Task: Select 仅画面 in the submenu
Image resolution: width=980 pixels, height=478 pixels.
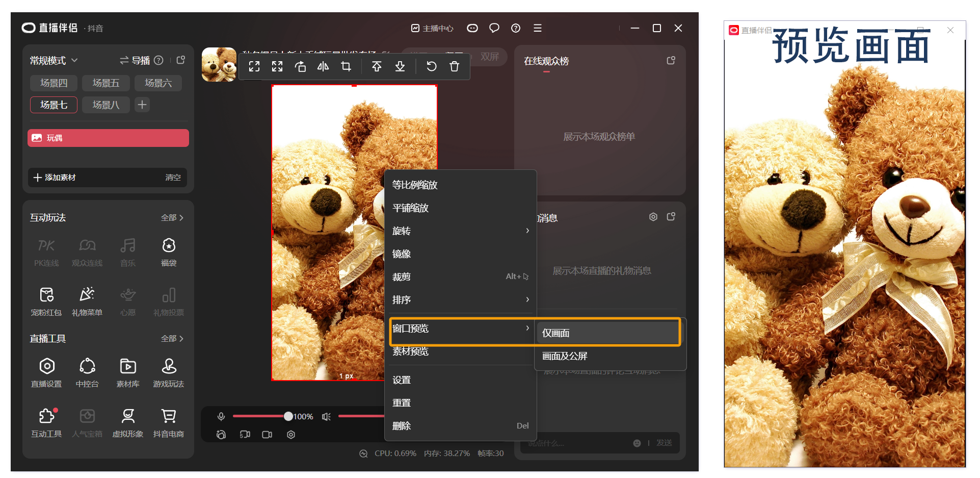Action: (556, 333)
